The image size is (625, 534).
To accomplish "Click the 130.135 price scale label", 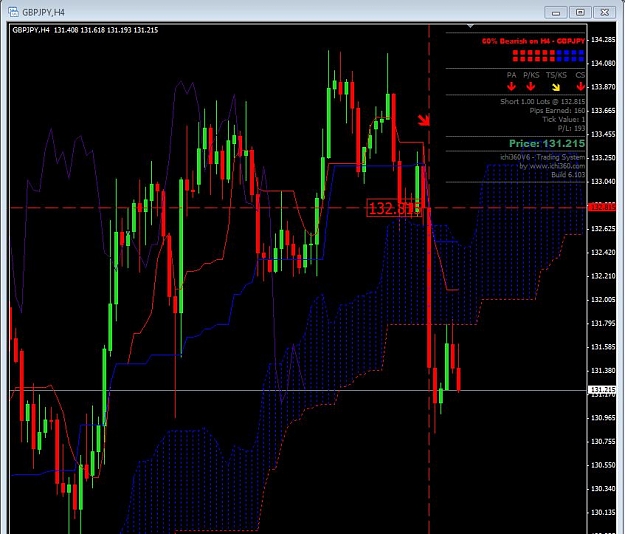I will point(603,512).
